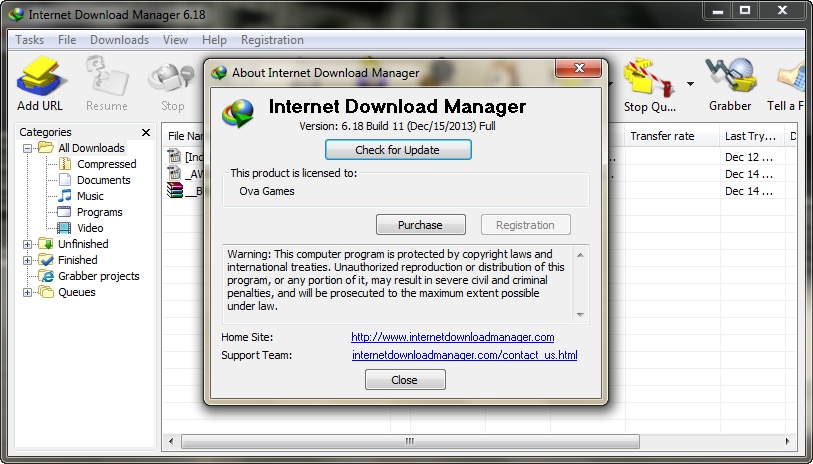
Task: Open the Tasks menu
Action: pos(30,40)
